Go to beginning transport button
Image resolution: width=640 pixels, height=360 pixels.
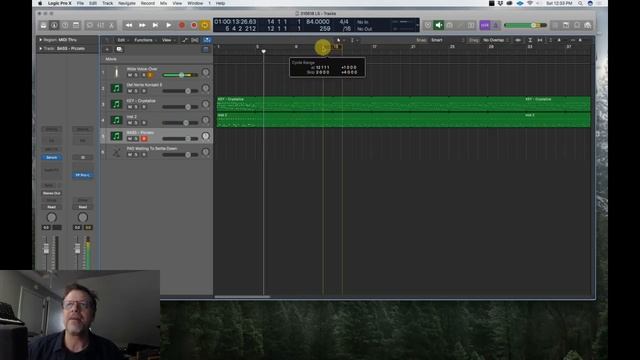coord(155,25)
